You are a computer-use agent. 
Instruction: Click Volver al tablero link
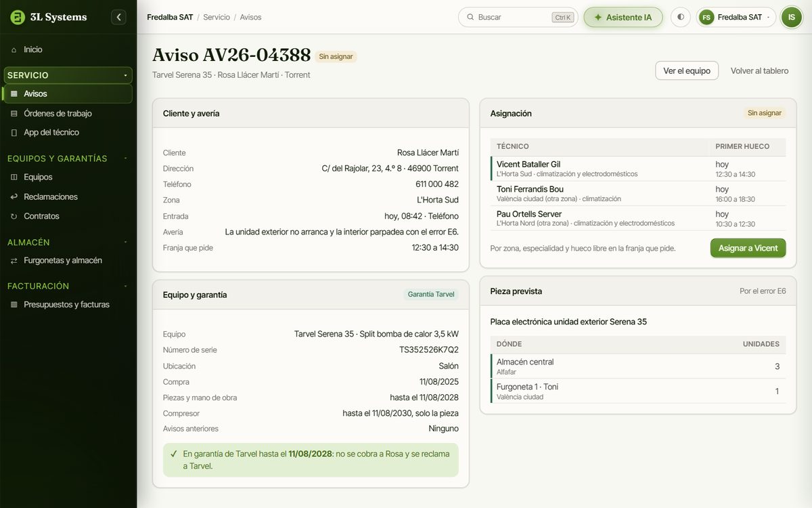tap(759, 70)
